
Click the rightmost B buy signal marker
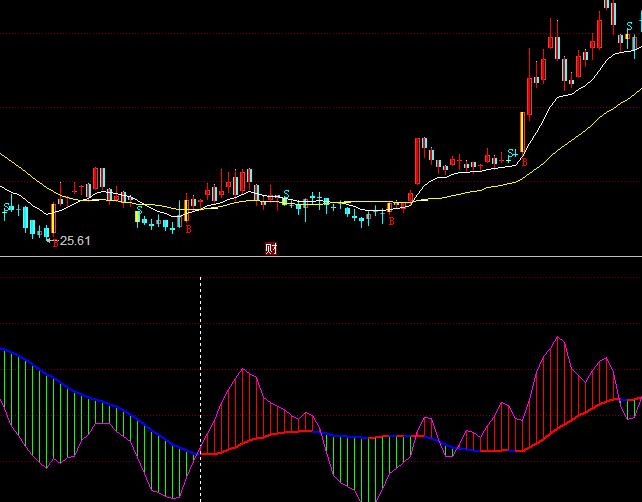click(523, 162)
